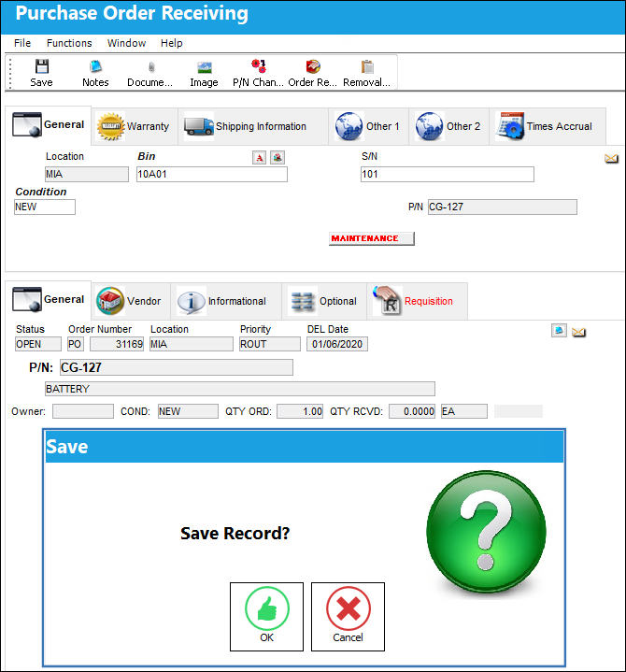
Task: Click into the Bin field containing 10A01
Action: (212, 174)
